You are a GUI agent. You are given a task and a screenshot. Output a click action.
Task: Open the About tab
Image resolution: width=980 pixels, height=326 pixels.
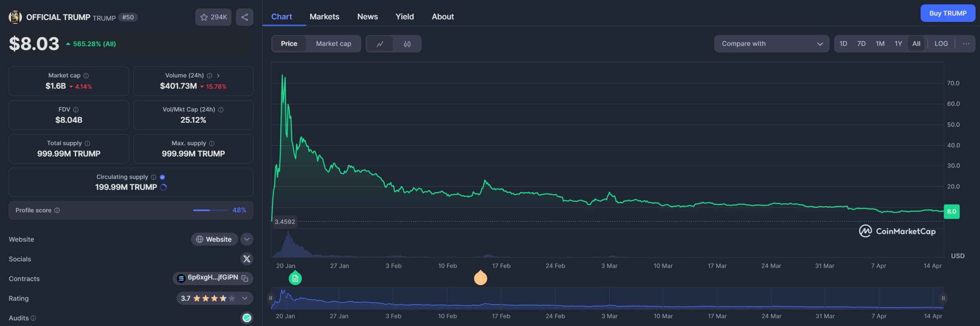[x=443, y=17]
